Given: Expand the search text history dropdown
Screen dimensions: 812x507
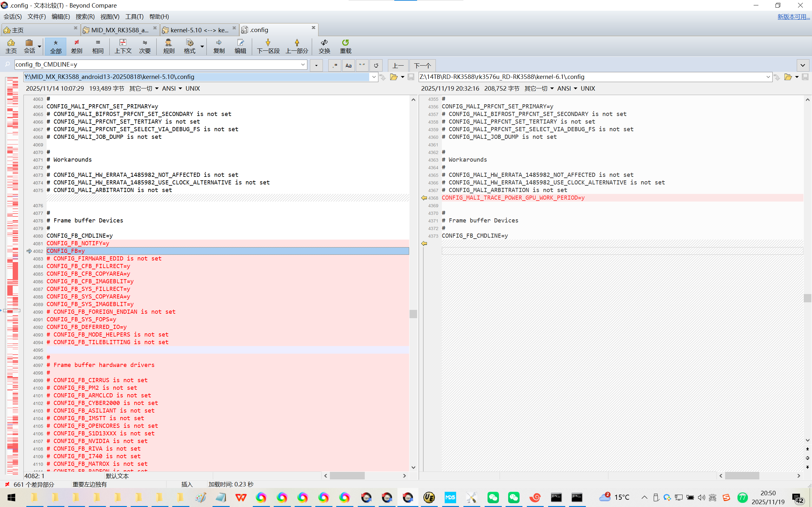Looking at the screenshot, I should pos(303,64).
